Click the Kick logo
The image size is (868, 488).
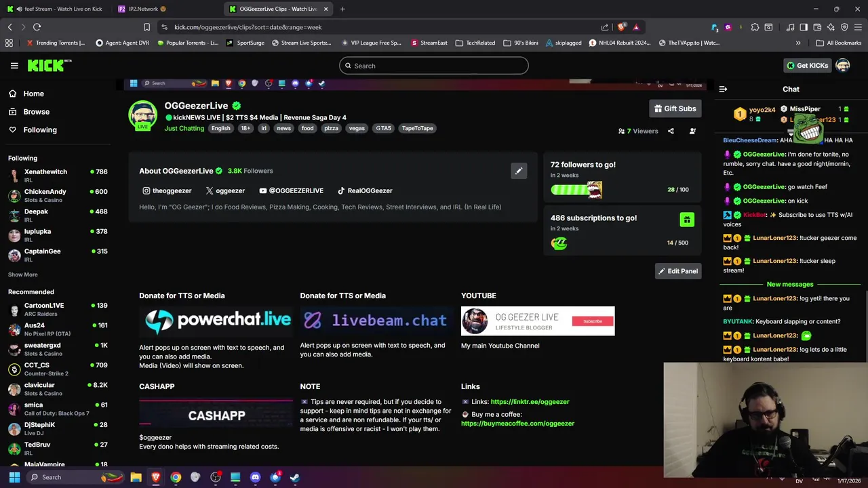click(x=50, y=66)
